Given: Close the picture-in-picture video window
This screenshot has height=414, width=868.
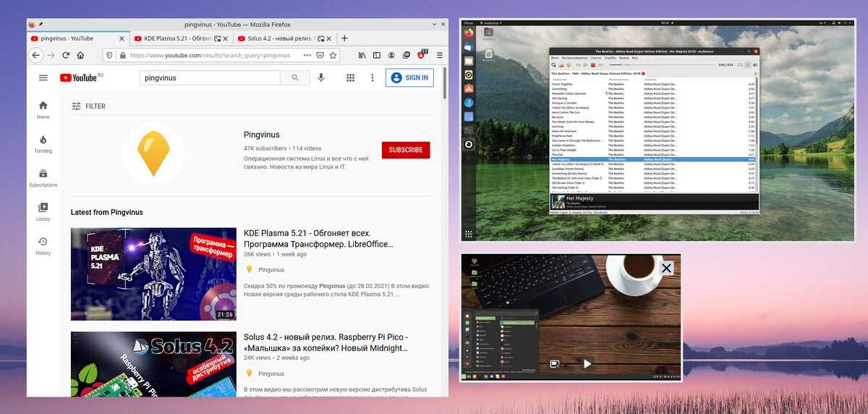Looking at the screenshot, I should (x=666, y=269).
